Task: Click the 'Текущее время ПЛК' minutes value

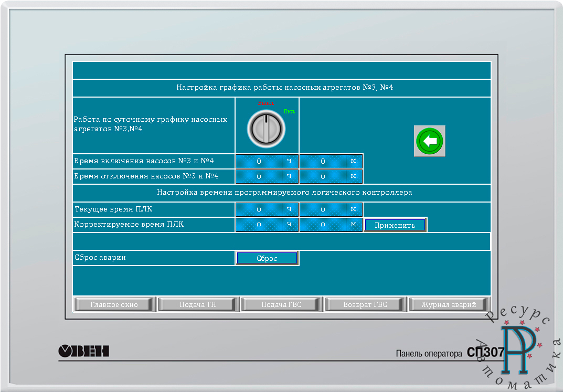Action: tap(323, 210)
